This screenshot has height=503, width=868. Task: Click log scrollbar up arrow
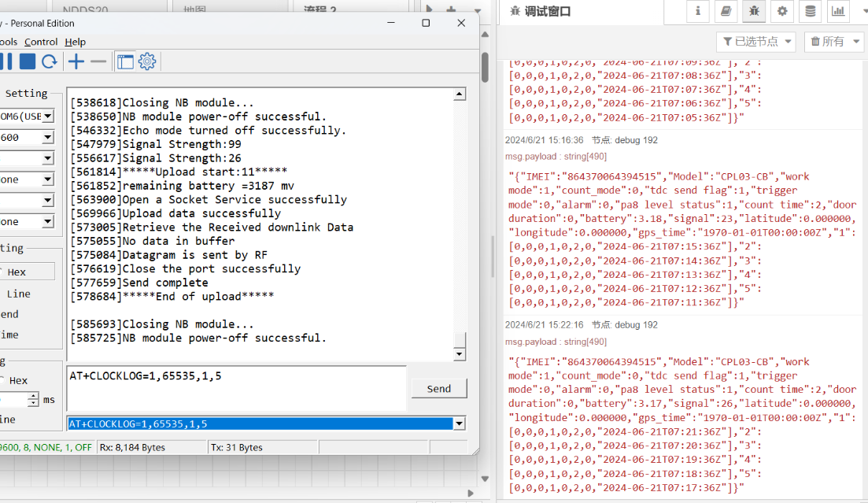(x=459, y=94)
